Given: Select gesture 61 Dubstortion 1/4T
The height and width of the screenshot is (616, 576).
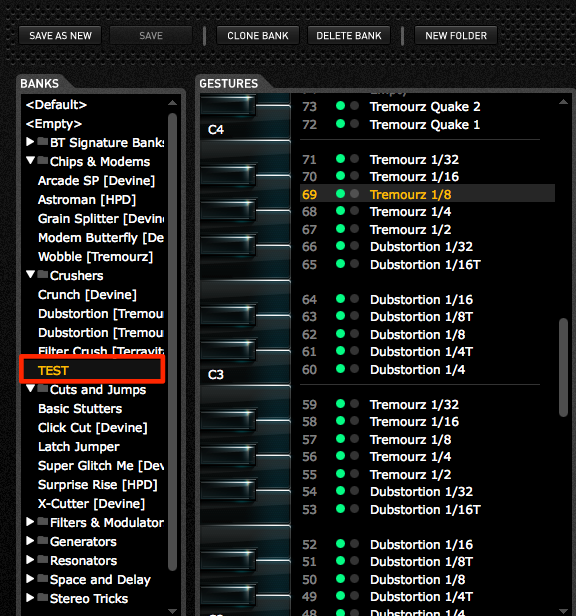Looking at the screenshot, I should (421, 352).
